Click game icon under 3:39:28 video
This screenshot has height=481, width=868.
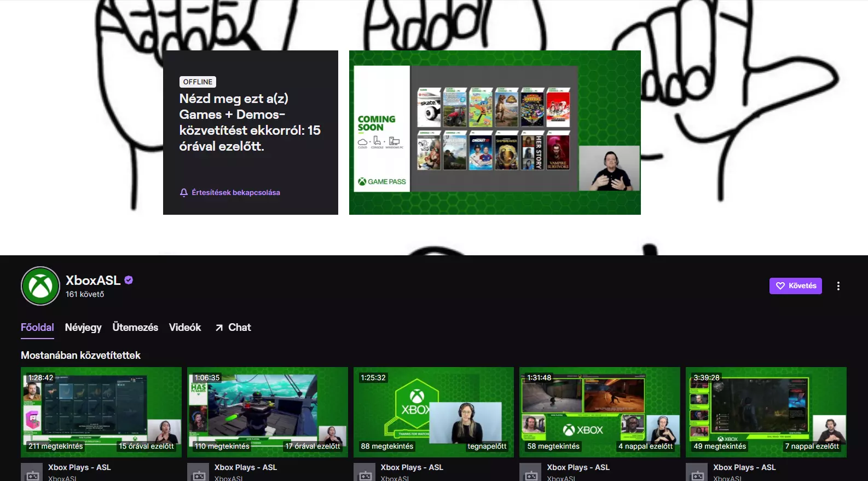click(x=697, y=473)
